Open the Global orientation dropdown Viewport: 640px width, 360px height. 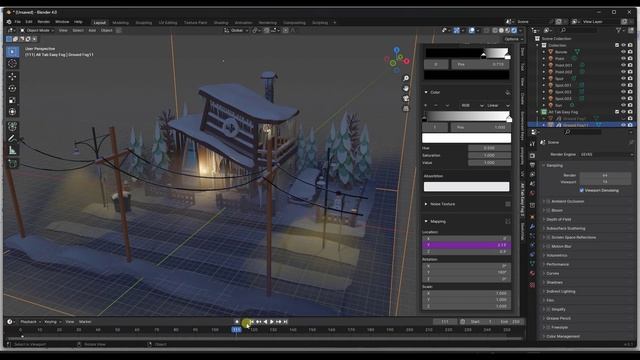point(236,30)
